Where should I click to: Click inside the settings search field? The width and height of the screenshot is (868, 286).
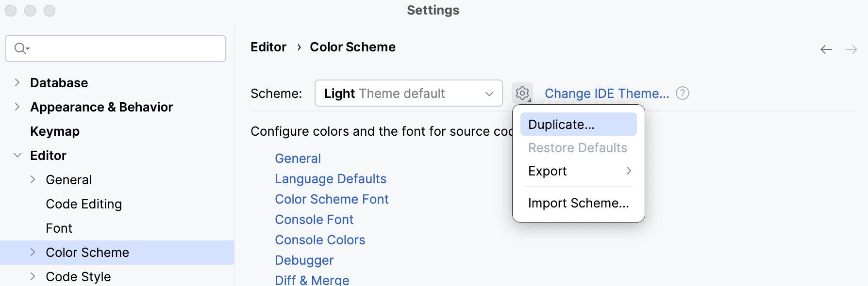[x=115, y=48]
